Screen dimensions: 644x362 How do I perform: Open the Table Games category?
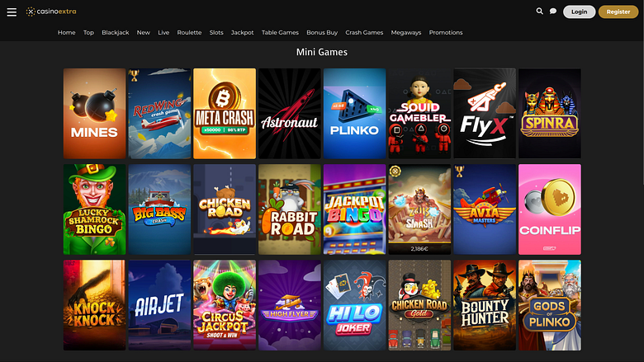pyautogui.click(x=280, y=32)
